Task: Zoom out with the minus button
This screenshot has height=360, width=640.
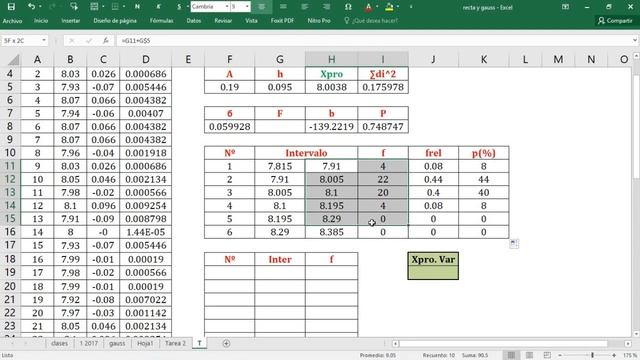Action: [560, 355]
